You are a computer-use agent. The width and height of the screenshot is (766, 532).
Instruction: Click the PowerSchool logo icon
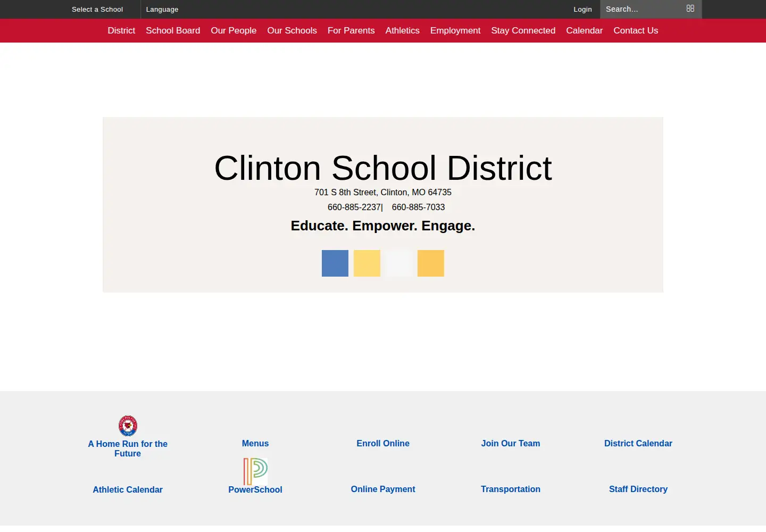(255, 471)
